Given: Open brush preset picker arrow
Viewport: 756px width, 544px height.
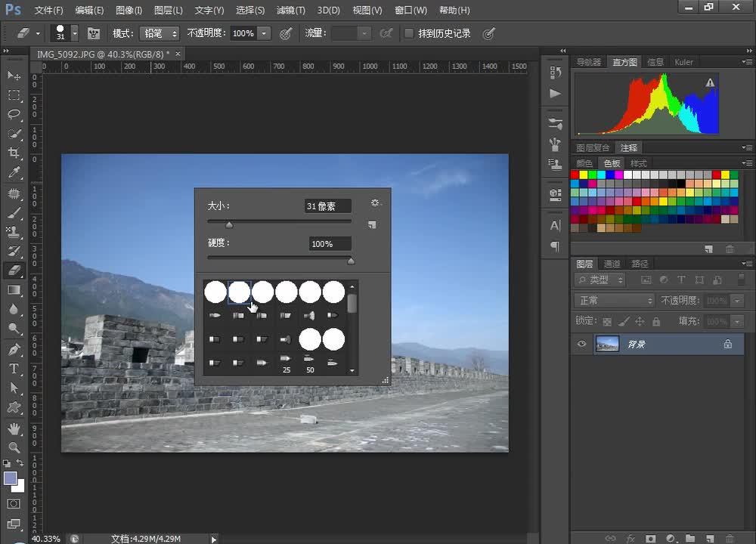Looking at the screenshot, I should 75,33.
